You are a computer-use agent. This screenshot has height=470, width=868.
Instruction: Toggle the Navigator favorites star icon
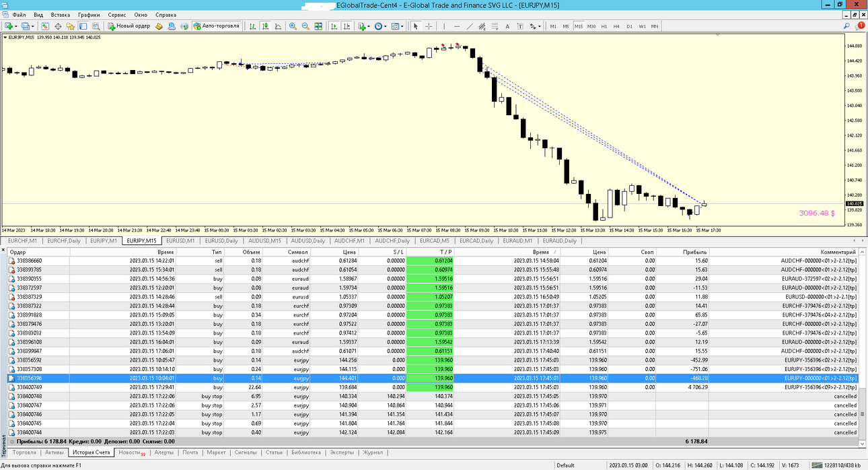(70, 26)
